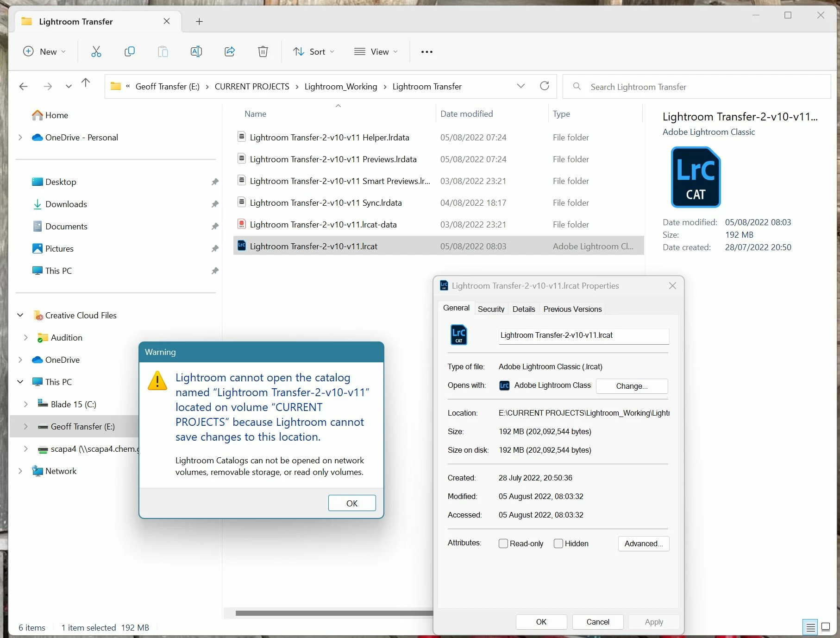This screenshot has width=840, height=638.
Task: Expand Blade 15 (C:) drive node
Action: (x=26, y=404)
